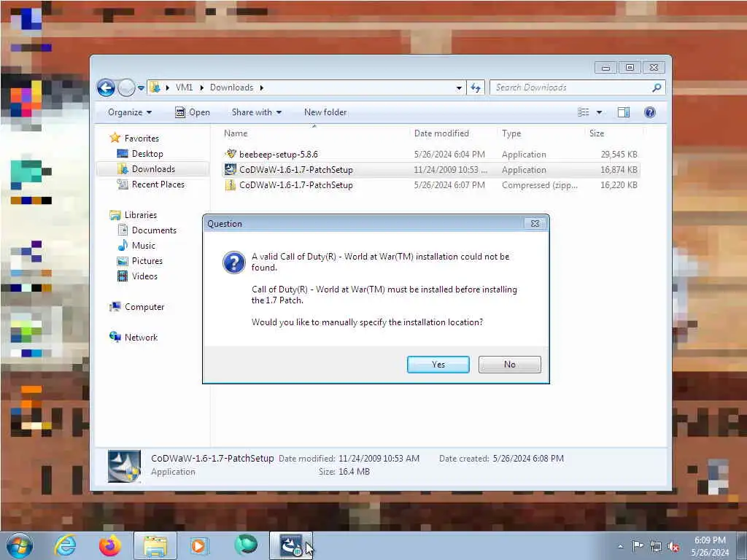Viewport: 747px width, 560px height.
Task: Click the zipped folder file icon
Action: (231, 184)
